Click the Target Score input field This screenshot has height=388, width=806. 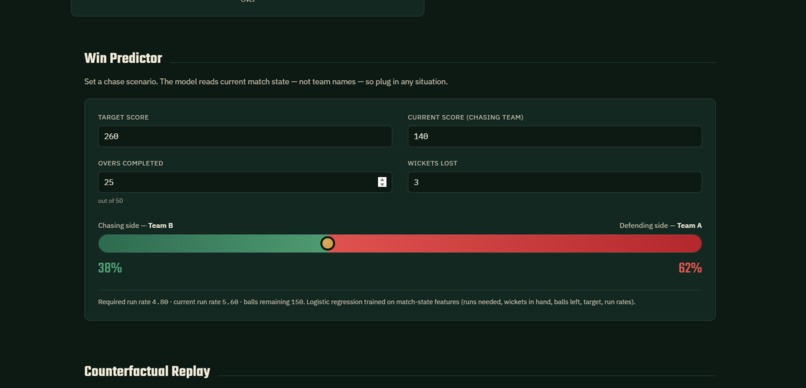(245, 136)
